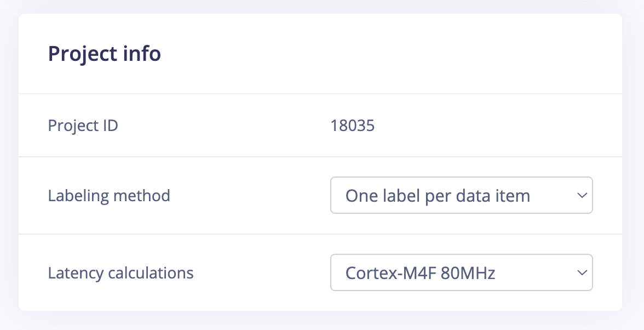Click the down arrow beside Cortex-M4F 80MHz

(x=582, y=272)
